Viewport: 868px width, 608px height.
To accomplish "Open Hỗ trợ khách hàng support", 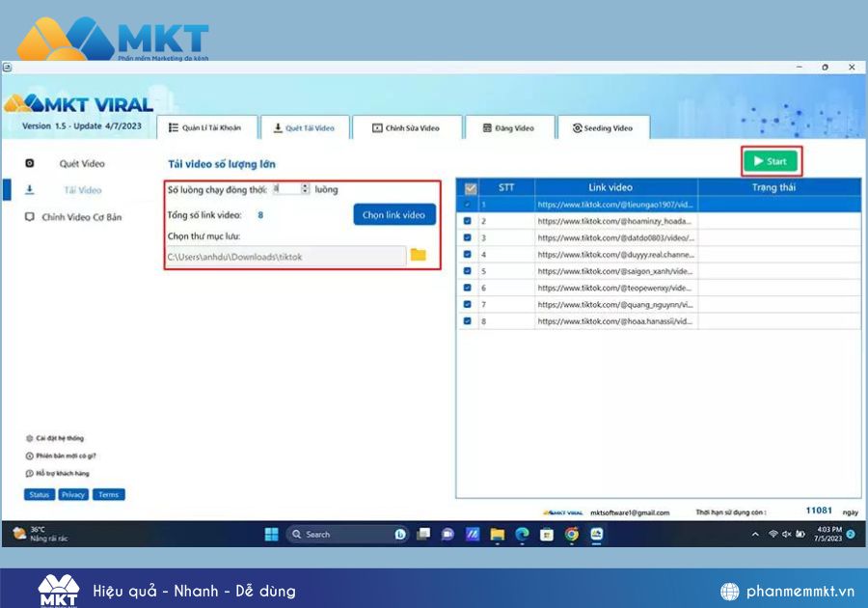I will pyautogui.click(x=57, y=474).
